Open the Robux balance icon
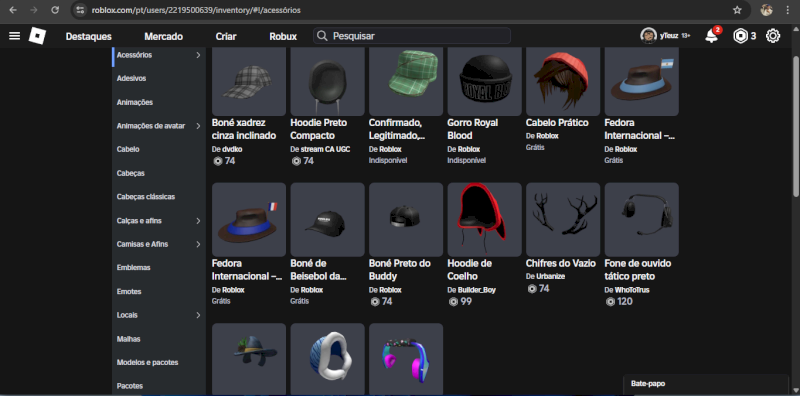Viewport: 800px width, 396px height. [740, 36]
